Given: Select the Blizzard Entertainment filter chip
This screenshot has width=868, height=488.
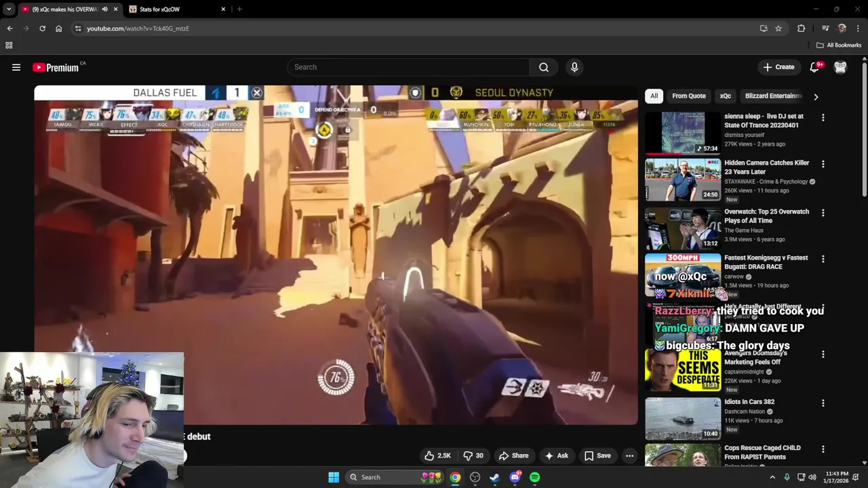Looking at the screenshot, I should pyautogui.click(x=772, y=96).
